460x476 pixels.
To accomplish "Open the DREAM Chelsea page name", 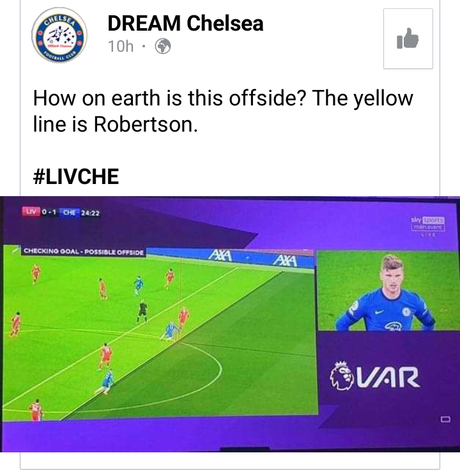I will click(x=185, y=24).
